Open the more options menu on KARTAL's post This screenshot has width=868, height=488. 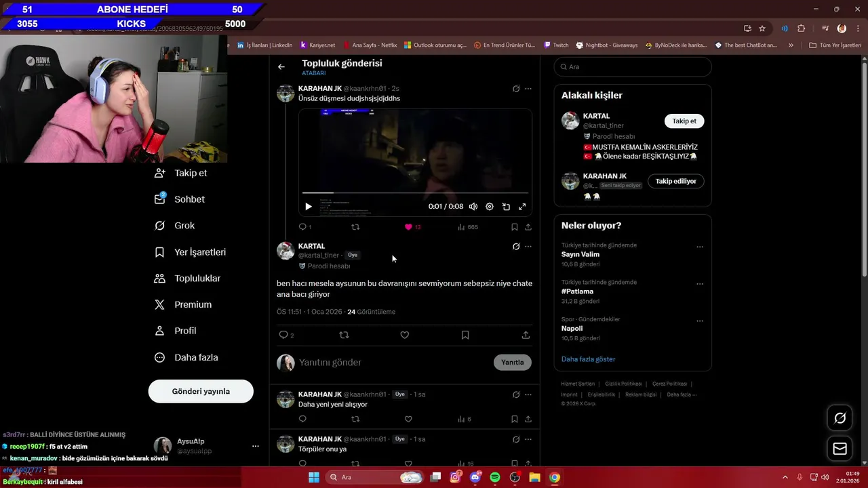pos(528,247)
